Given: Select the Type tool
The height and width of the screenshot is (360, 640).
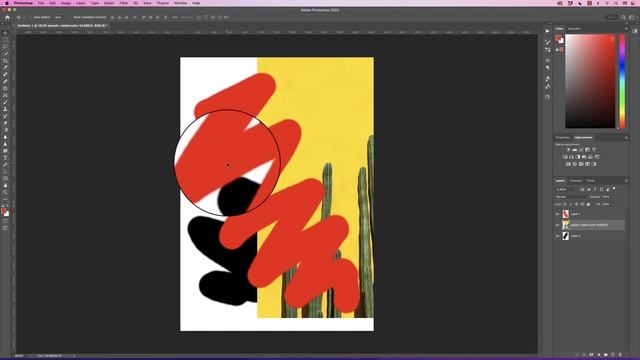Looking at the screenshot, I should (x=5, y=158).
